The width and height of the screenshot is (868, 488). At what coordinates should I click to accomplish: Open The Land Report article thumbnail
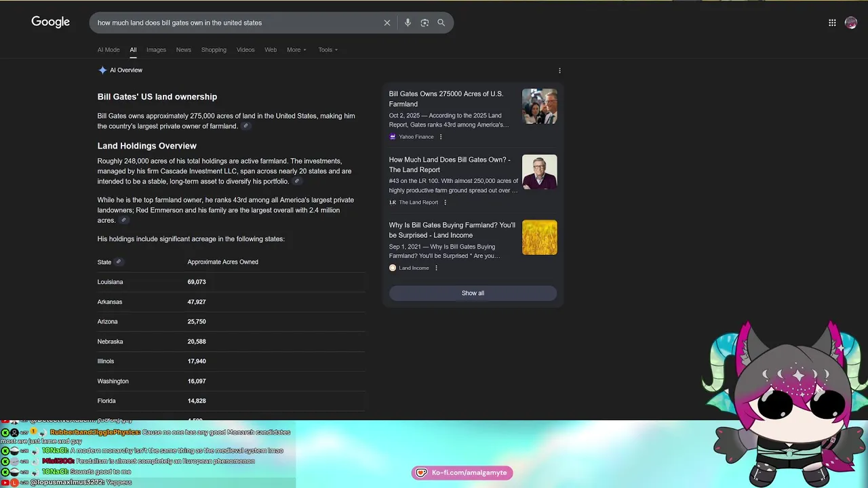pos(540,172)
